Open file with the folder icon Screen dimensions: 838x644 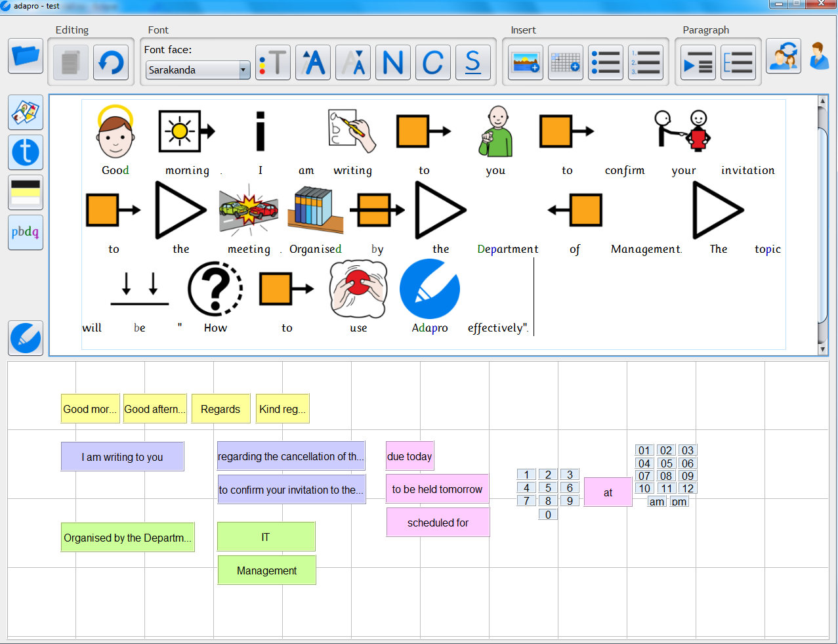[x=26, y=56]
